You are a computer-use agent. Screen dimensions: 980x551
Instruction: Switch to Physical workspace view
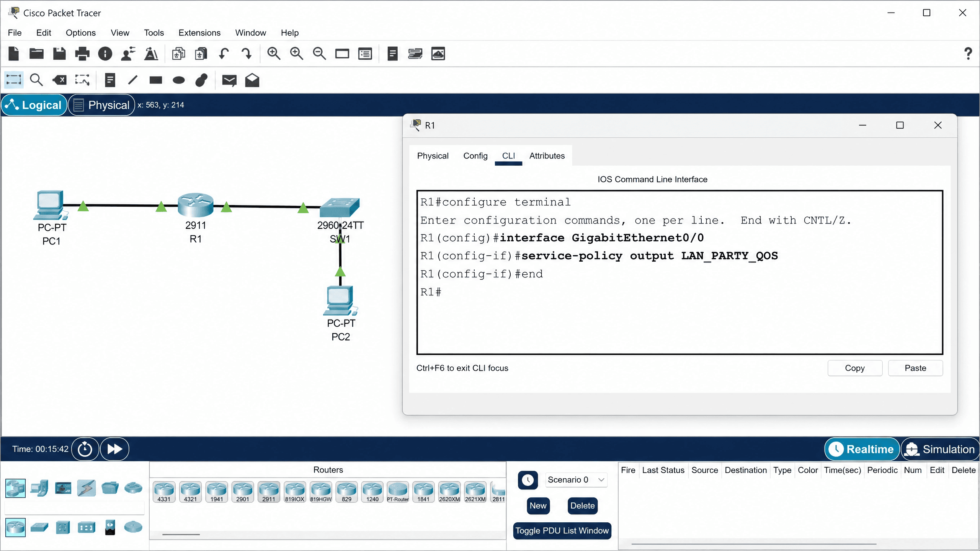pyautogui.click(x=101, y=105)
